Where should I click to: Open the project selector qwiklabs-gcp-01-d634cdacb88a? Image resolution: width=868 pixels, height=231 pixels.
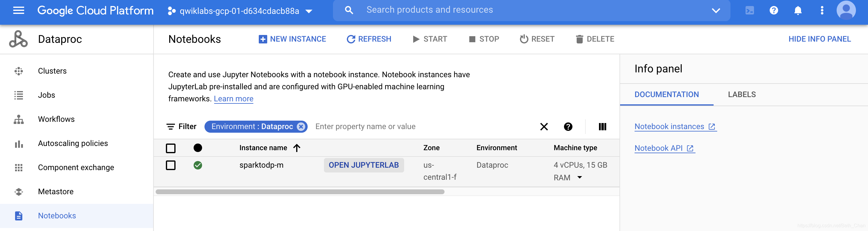tap(240, 11)
